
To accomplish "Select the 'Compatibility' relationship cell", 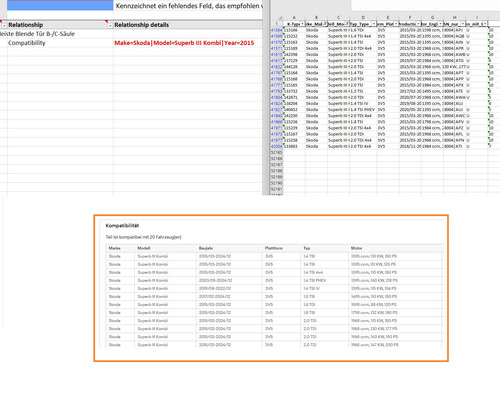I will pyautogui.click(x=60, y=43).
